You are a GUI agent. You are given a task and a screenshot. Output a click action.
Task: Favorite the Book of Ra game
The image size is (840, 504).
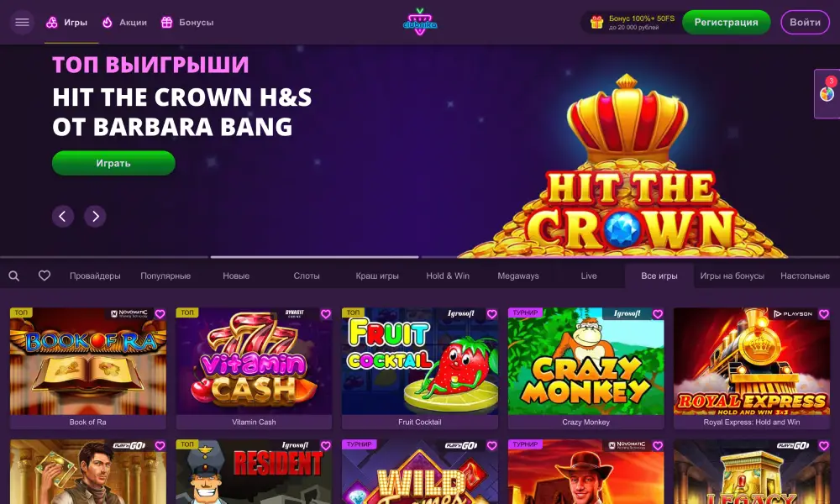point(160,314)
